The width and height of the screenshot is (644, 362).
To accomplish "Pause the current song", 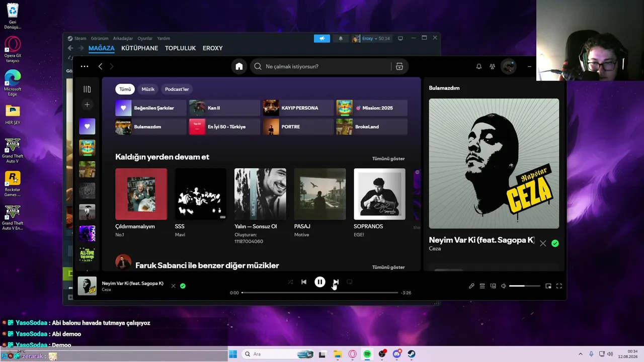I will click(x=320, y=282).
